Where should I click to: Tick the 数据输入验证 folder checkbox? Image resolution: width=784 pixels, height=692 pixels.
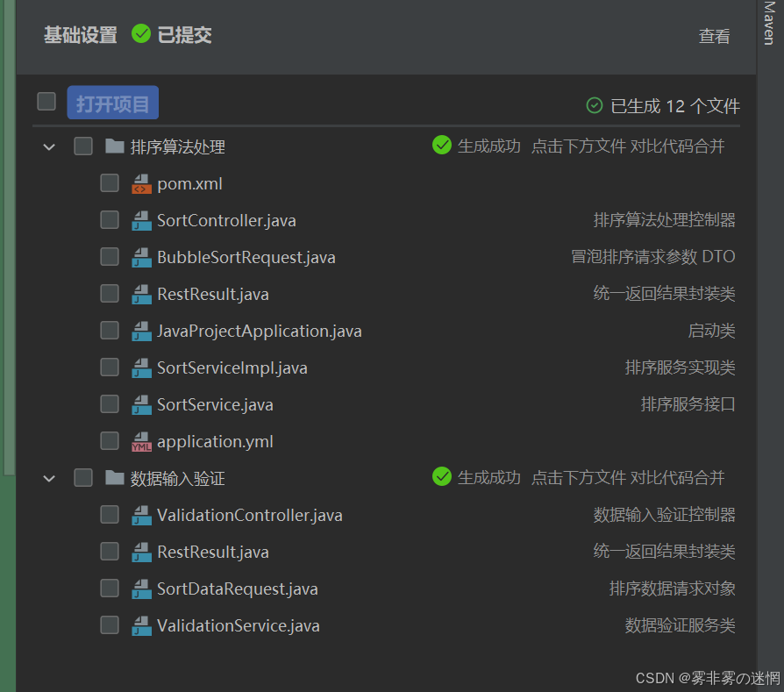[x=83, y=477]
